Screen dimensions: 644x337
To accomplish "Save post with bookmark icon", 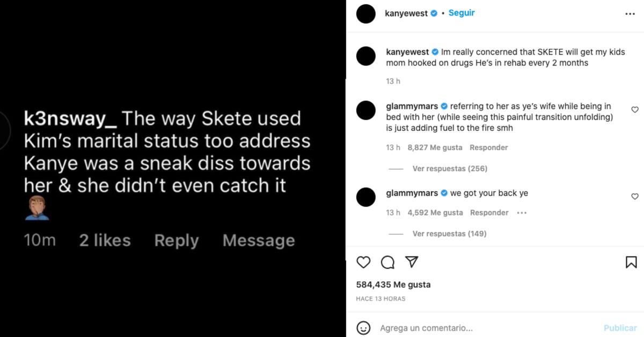I will coord(631,262).
